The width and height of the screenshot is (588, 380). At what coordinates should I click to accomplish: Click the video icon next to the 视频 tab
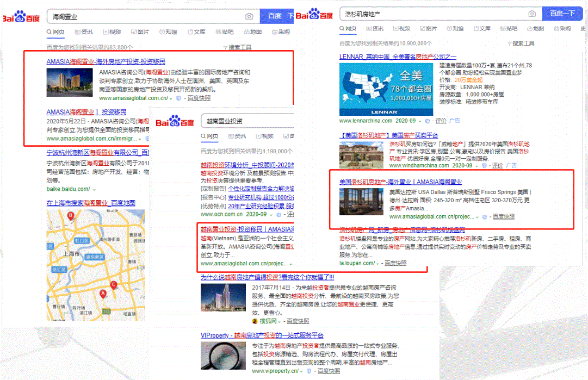[106, 32]
